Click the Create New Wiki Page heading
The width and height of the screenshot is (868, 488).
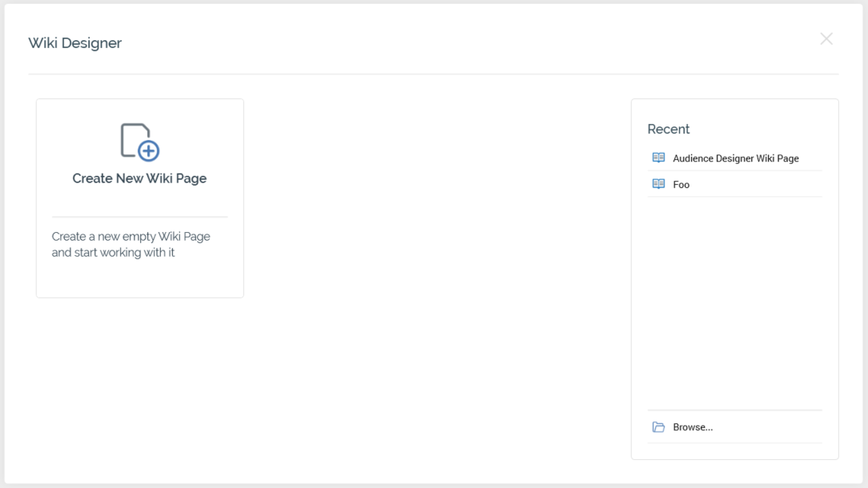139,178
